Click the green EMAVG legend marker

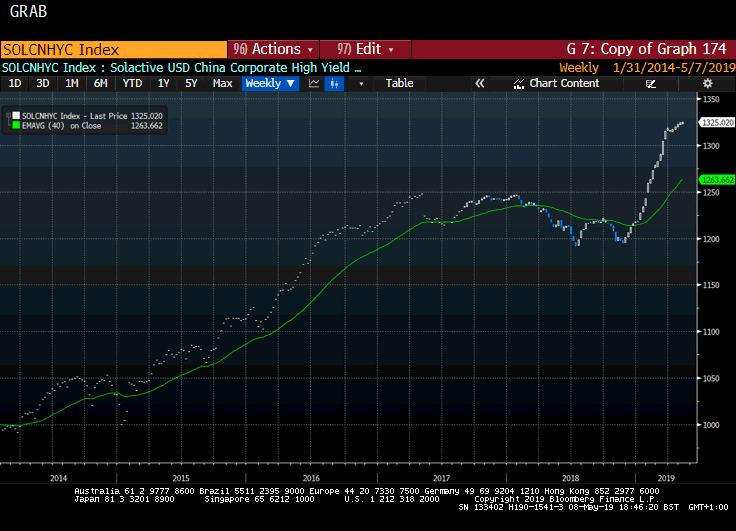[14, 126]
